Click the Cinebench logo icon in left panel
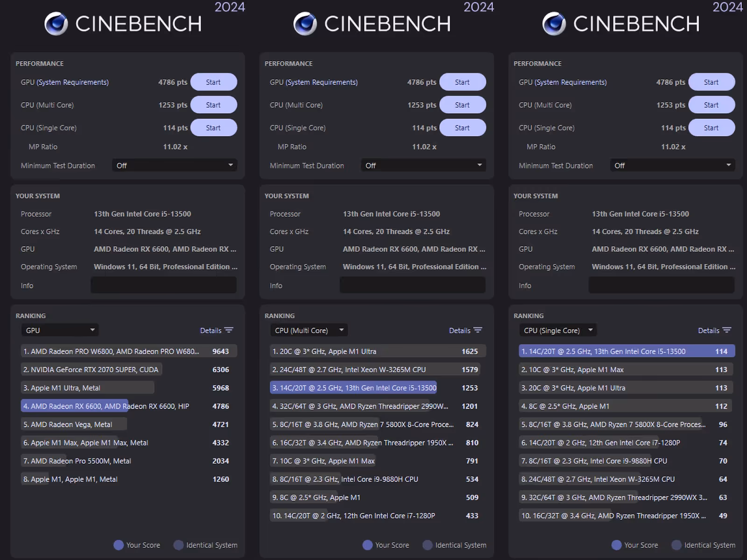The width and height of the screenshot is (747, 560). point(56,24)
